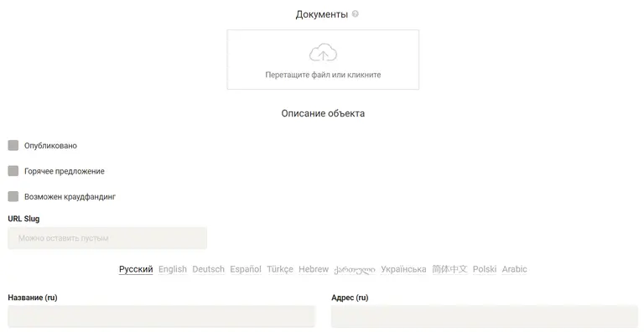This screenshot has width=644, height=332.
Task: Open the Polski language tab
Action: (485, 269)
